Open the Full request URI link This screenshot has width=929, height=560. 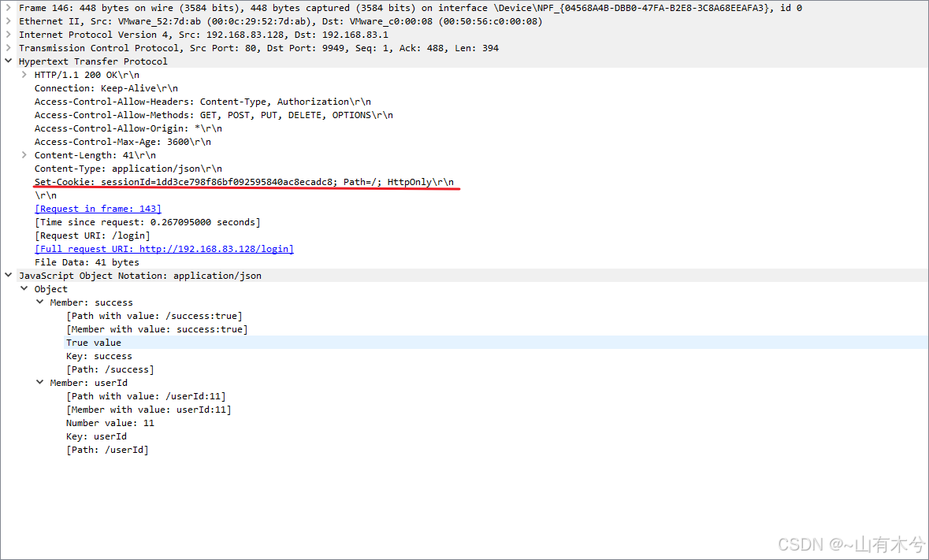164,249
